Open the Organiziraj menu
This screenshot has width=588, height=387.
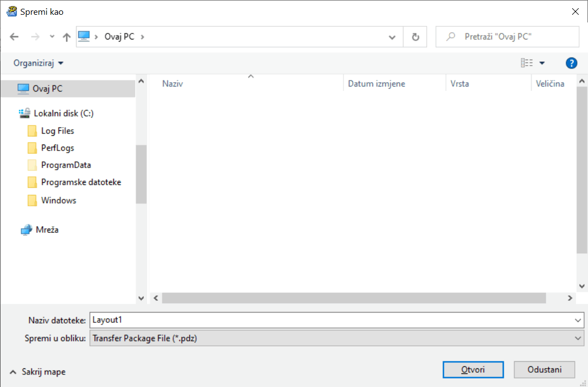pyautogui.click(x=38, y=63)
